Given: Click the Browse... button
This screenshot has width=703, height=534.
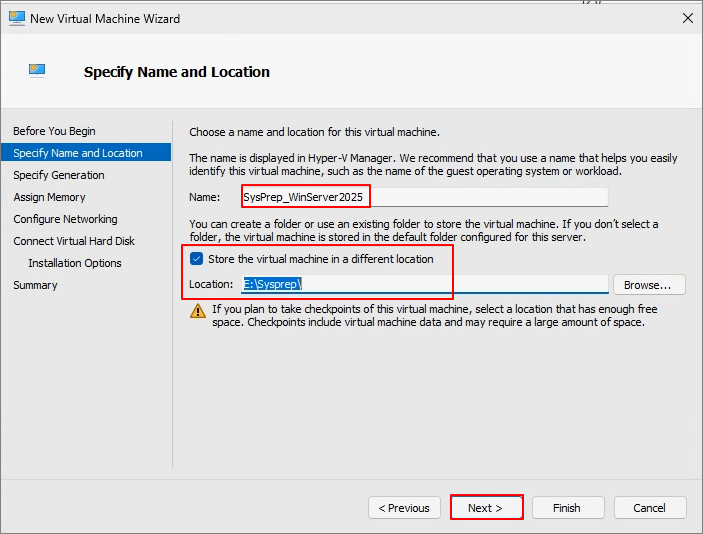Looking at the screenshot, I should [649, 285].
